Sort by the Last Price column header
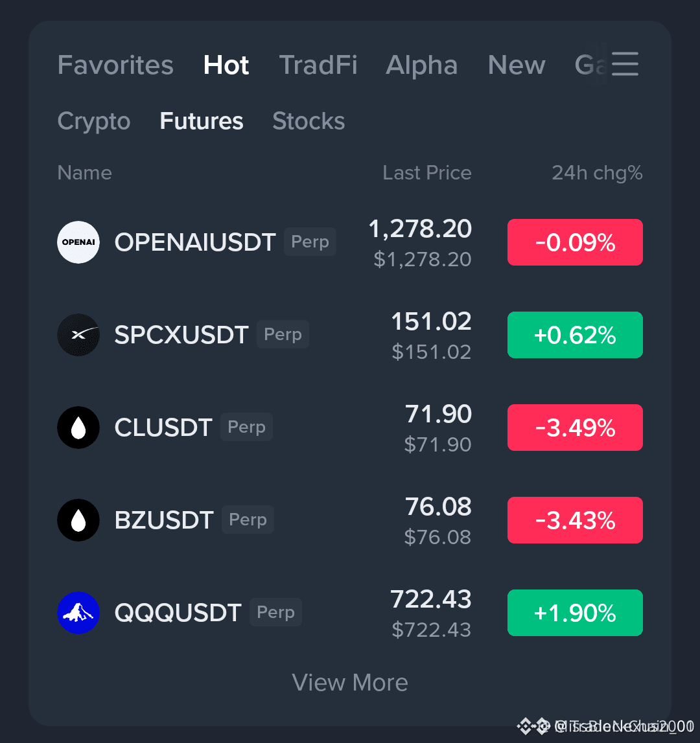Viewport: 700px width, 743px height. tap(427, 173)
